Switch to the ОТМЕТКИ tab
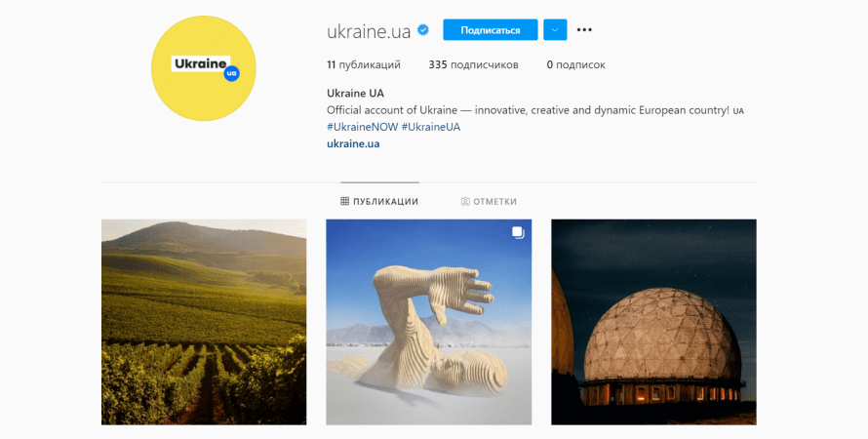The image size is (868, 439). tap(489, 201)
